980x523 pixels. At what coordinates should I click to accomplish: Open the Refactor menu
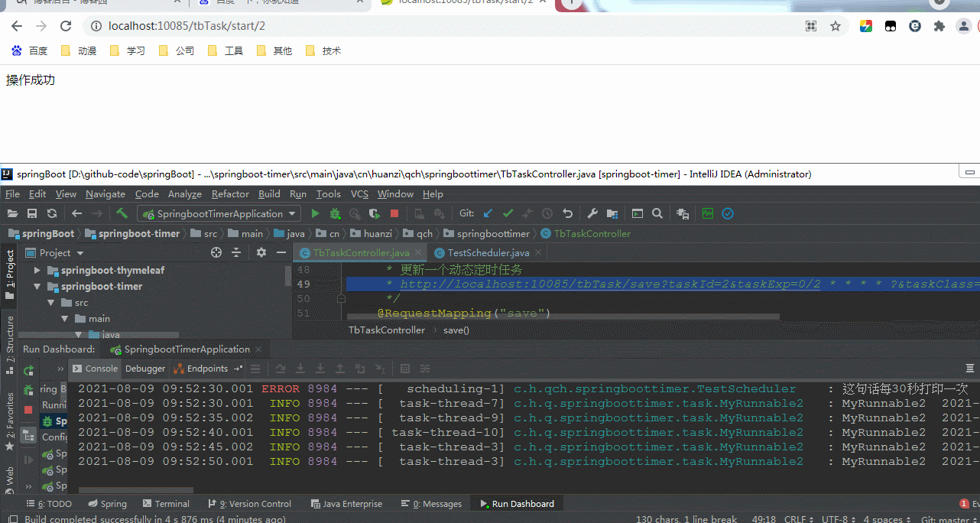coord(230,194)
